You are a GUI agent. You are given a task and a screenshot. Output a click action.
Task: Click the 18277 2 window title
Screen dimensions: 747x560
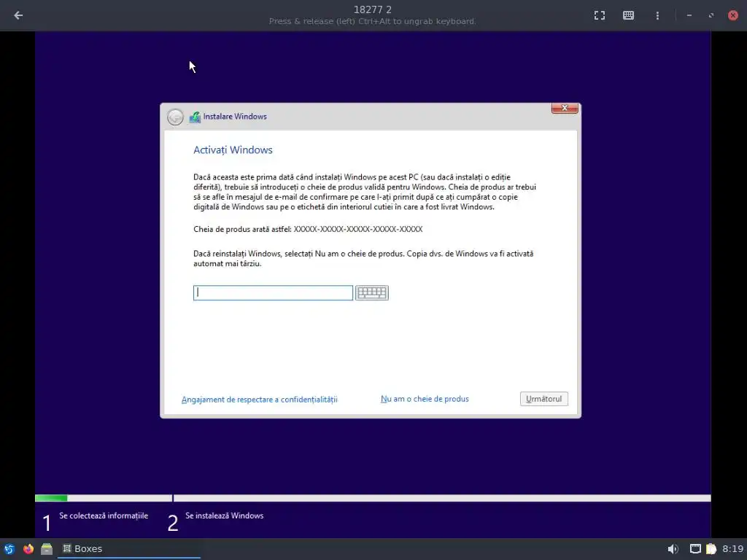pos(373,9)
